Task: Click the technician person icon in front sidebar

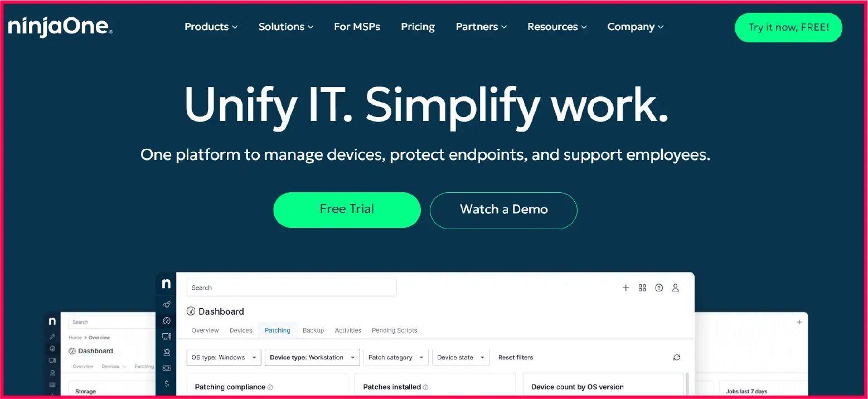Action: (166, 352)
